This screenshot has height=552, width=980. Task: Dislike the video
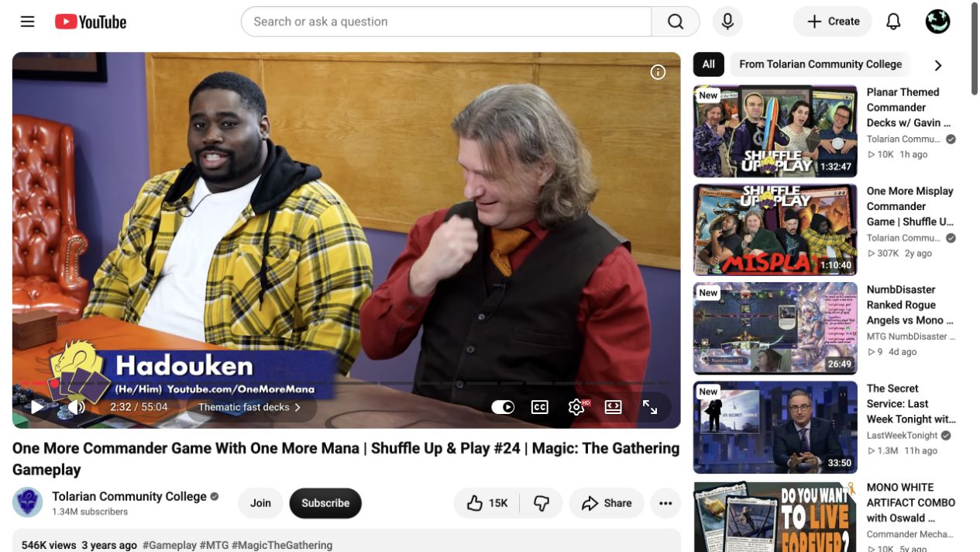(x=541, y=503)
